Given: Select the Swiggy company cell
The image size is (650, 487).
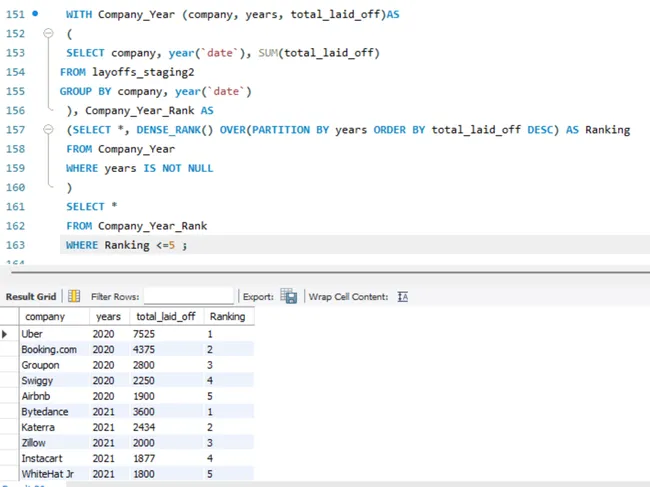Looking at the screenshot, I should (54, 380).
